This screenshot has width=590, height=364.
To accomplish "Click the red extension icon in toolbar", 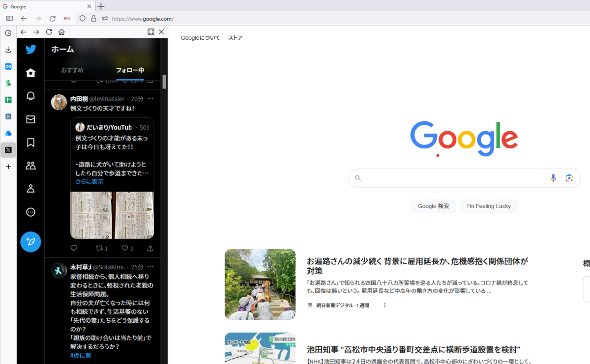I will click(67, 19).
